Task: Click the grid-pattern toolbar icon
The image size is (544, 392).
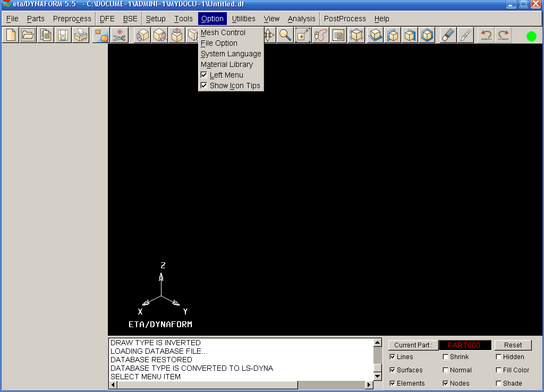Action: [338, 35]
